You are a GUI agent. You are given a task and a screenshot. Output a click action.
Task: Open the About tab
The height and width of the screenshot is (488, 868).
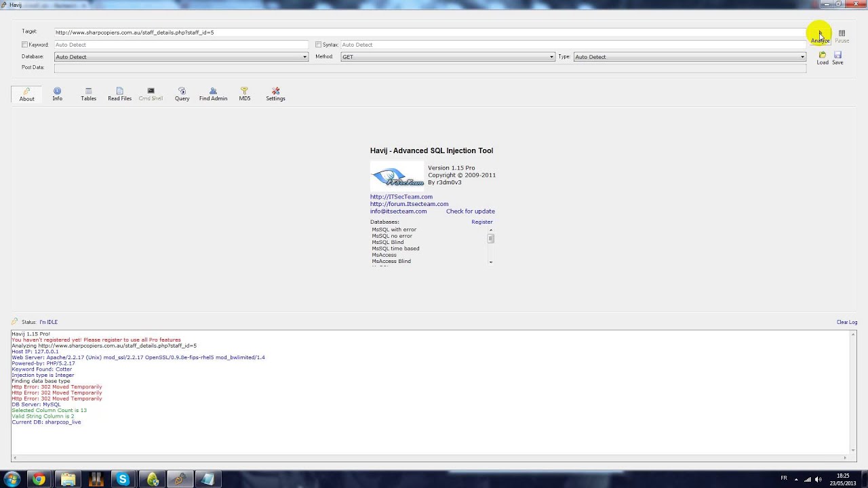point(26,94)
